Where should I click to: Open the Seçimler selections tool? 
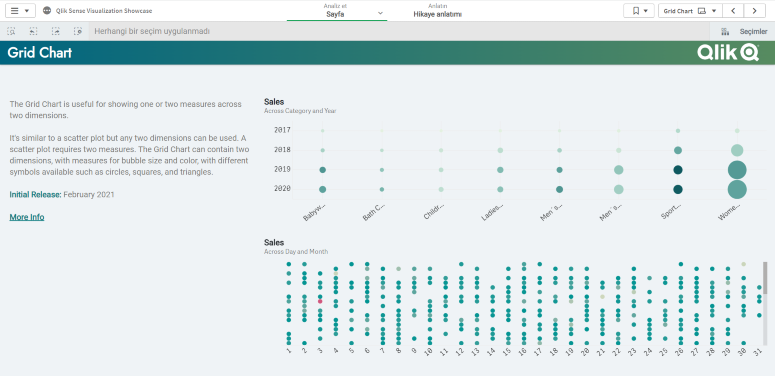coord(744,31)
